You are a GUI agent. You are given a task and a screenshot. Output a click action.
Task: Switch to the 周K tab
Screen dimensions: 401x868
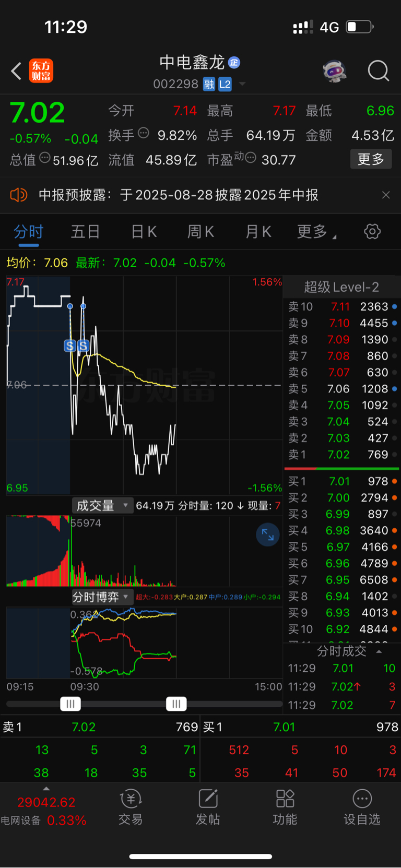point(201,231)
